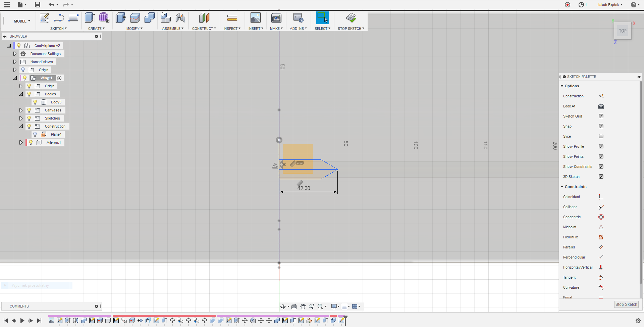Click the Construction linetype icon
Screen dimensions: 644x327
pos(601,96)
